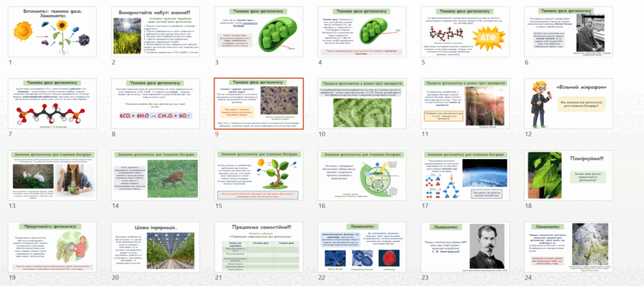Select slide 22 'Хемосинтез' with three bacteria images
The height and width of the screenshot is (286, 644).
[x=362, y=247]
